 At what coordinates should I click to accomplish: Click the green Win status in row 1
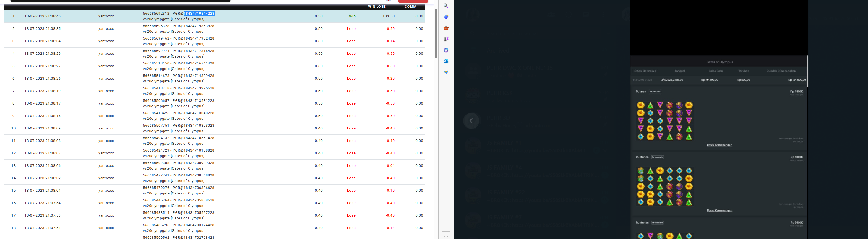click(x=352, y=16)
